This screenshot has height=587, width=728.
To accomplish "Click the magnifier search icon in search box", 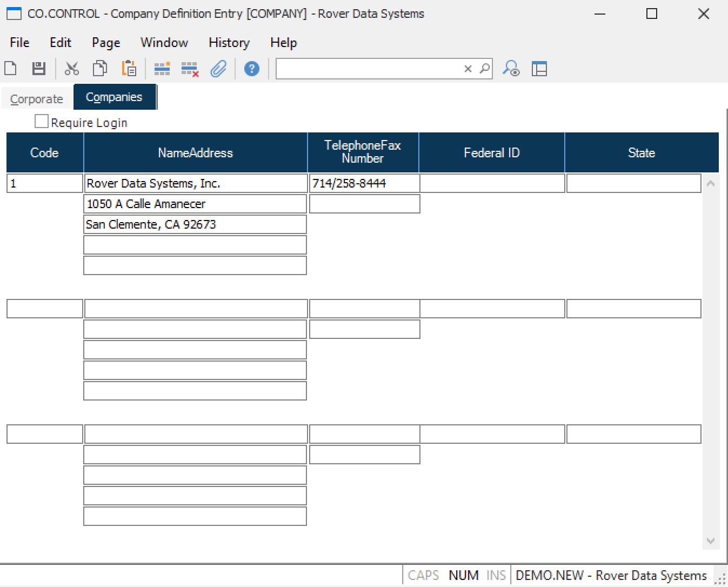I will pos(485,69).
